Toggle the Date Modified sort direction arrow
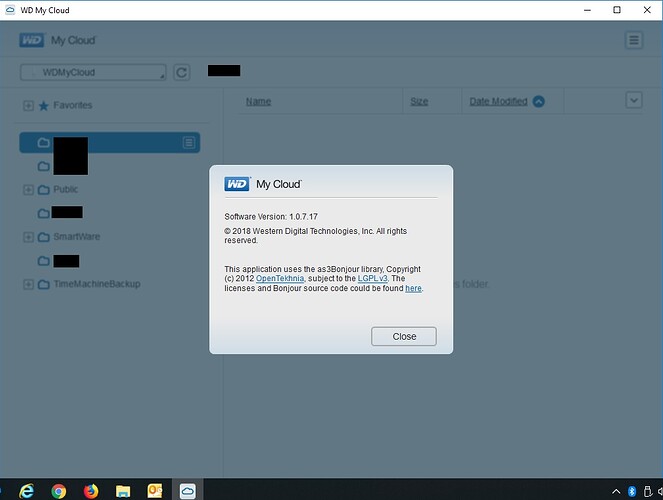Viewport: 663px width, 500px height. click(x=538, y=101)
